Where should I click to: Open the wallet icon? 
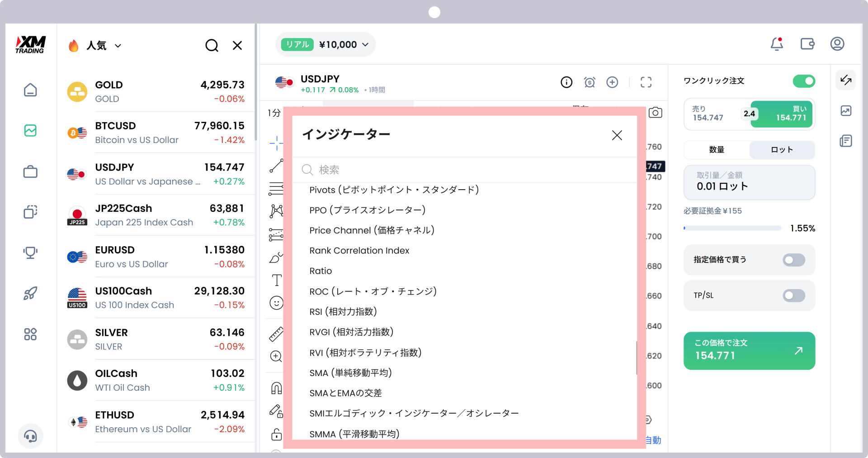tap(807, 44)
